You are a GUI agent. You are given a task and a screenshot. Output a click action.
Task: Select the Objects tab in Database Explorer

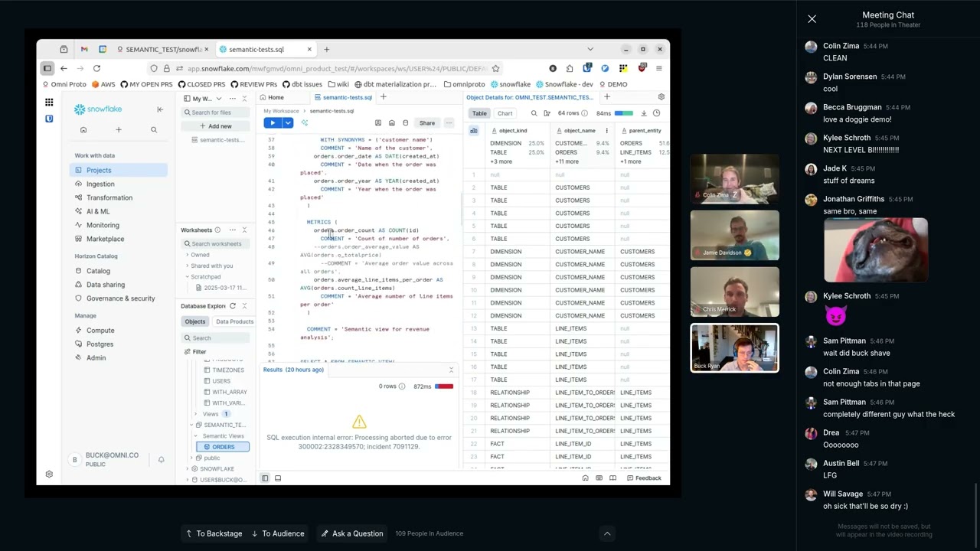click(194, 321)
